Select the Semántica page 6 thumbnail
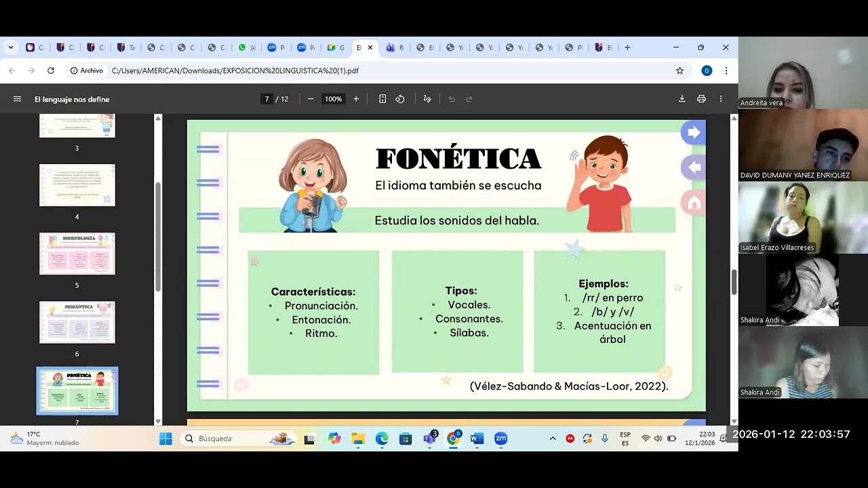The image size is (868, 488). click(x=77, y=322)
